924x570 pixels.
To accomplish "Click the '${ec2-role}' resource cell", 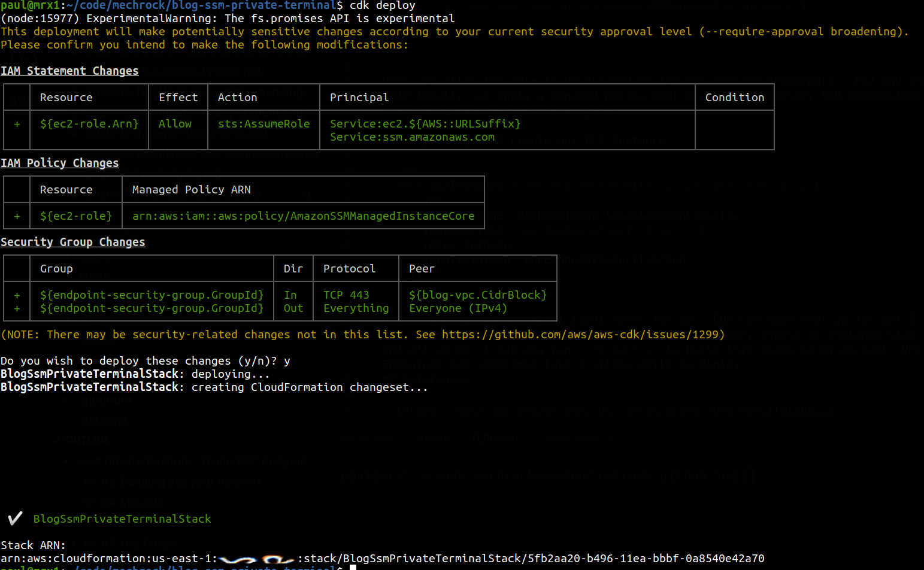I will [76, 216].
